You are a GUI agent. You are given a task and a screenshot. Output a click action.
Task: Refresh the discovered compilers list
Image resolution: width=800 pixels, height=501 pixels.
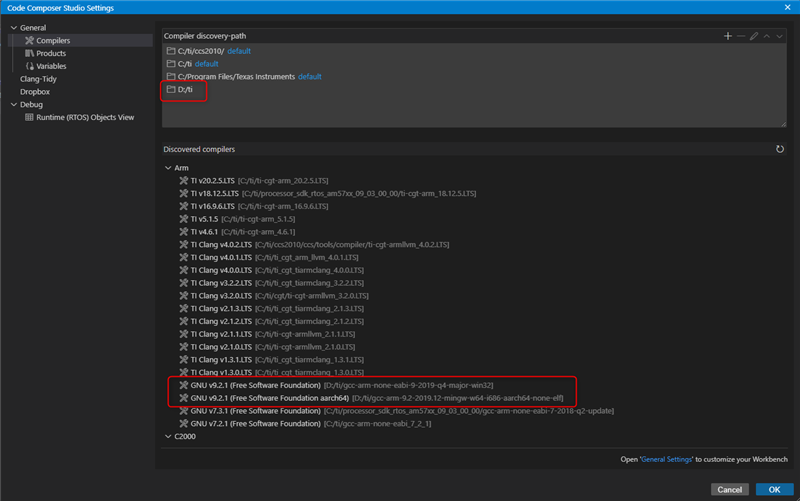coord(780,149)
